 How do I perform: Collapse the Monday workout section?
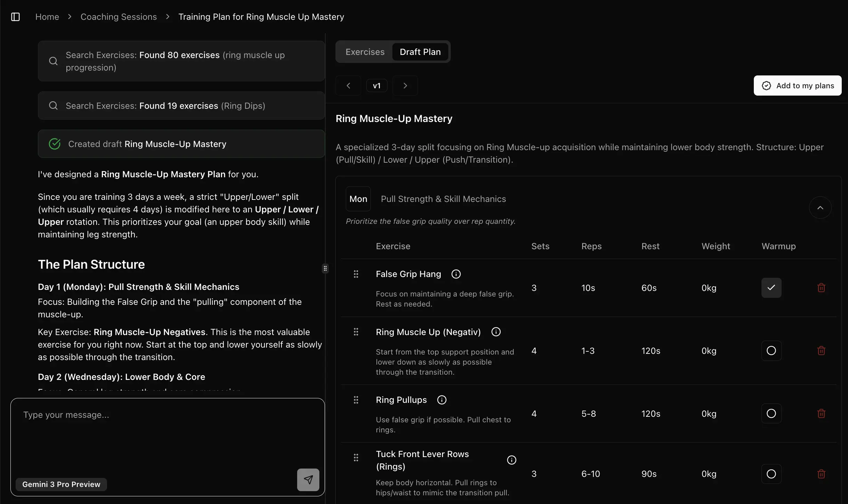pos(820,208)
